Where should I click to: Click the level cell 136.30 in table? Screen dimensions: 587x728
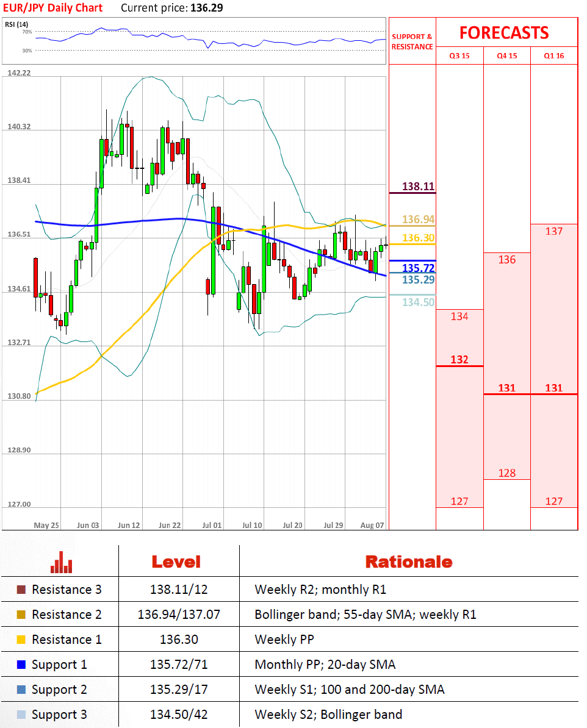coord(179,640)
